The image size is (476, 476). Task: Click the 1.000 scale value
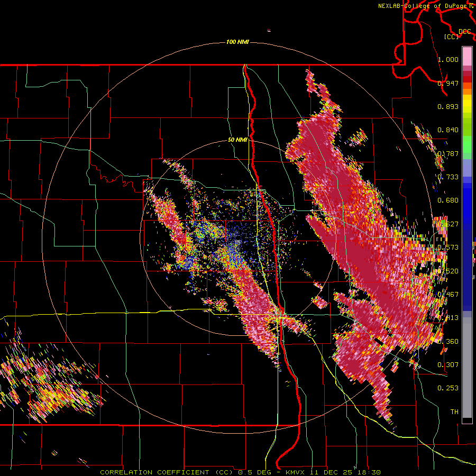pos(448,59)
